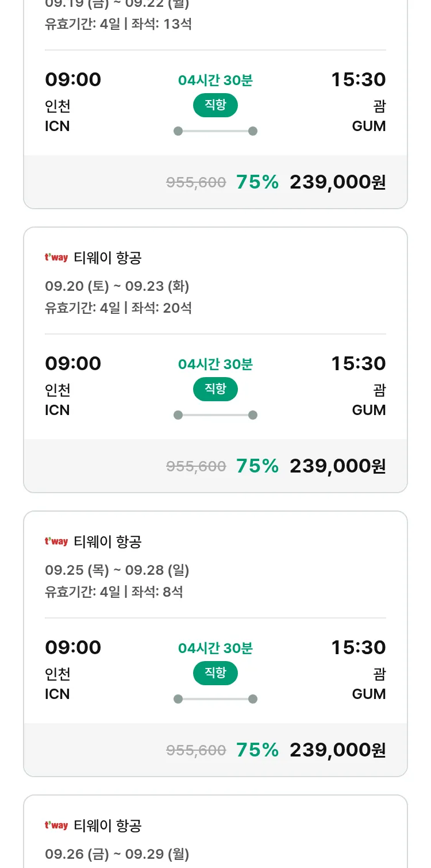
Task: Select the t'way logo on the 09.26 flight card
Action: [x=56, y=825]
